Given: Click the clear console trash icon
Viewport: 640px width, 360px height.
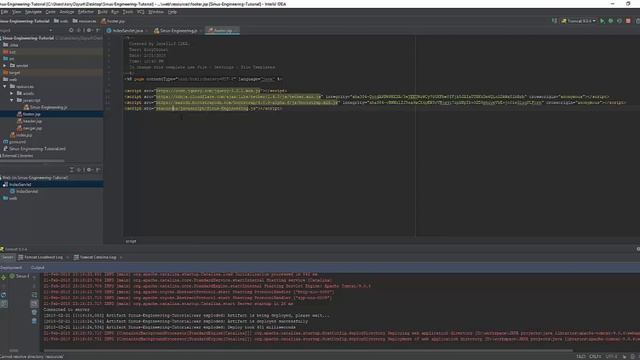Looking at the screenshot, I should [x=34, y=321].
